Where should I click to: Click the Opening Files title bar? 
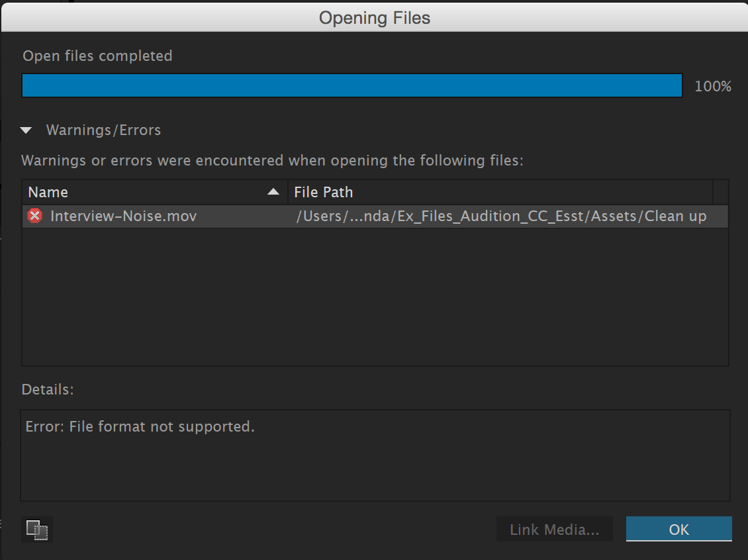(375, 18)
